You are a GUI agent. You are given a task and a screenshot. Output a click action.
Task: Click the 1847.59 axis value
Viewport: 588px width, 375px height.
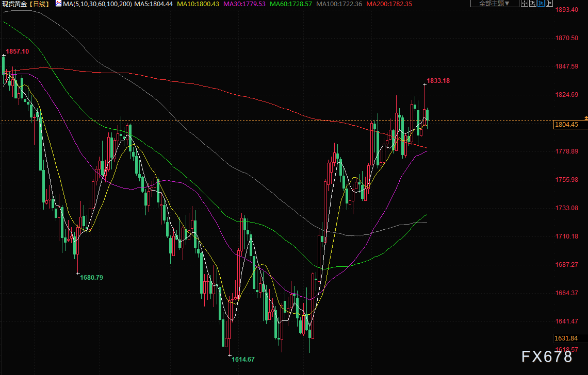(567, 66)
